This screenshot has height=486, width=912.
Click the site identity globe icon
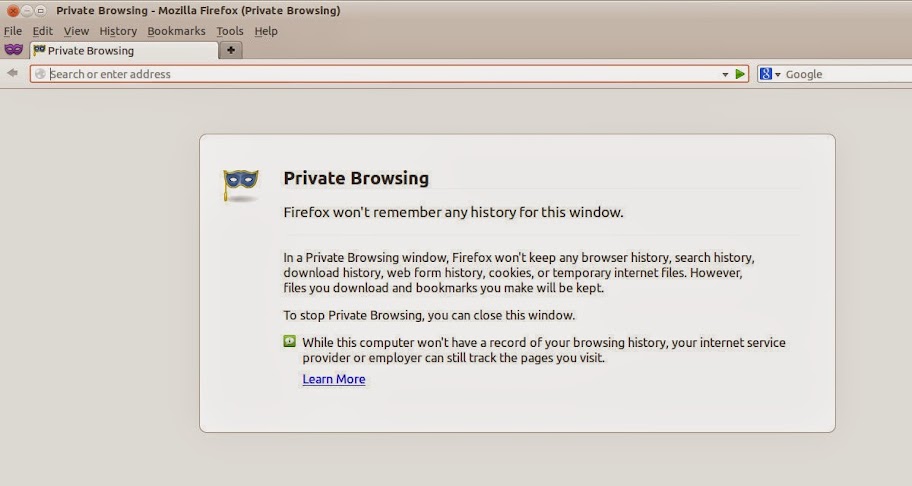(x=40, y=74)
